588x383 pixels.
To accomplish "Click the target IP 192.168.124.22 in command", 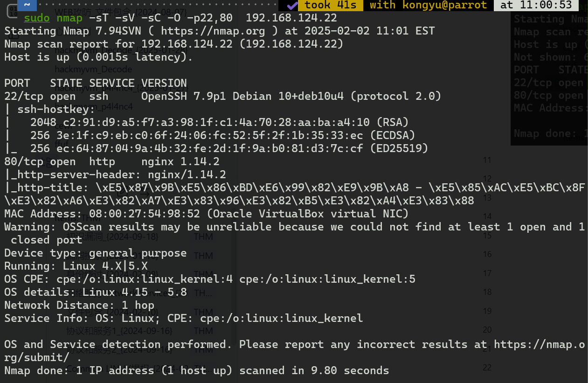I will pos(291,19).
